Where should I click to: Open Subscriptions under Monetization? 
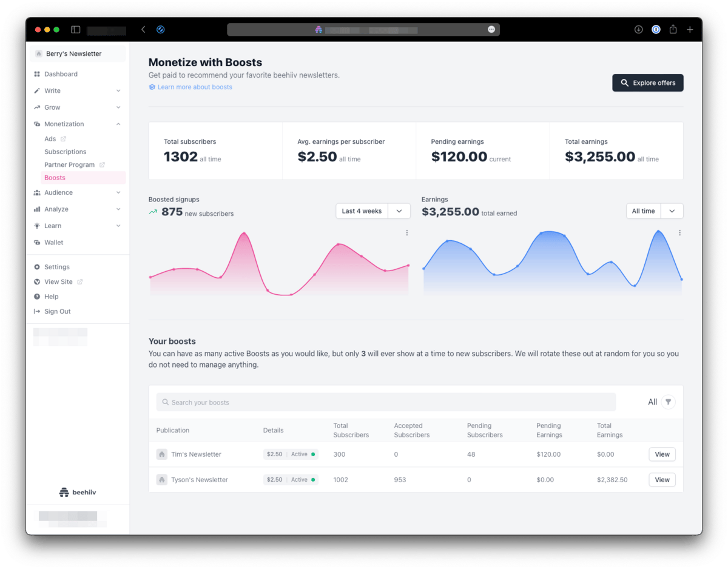click(66, 152)
